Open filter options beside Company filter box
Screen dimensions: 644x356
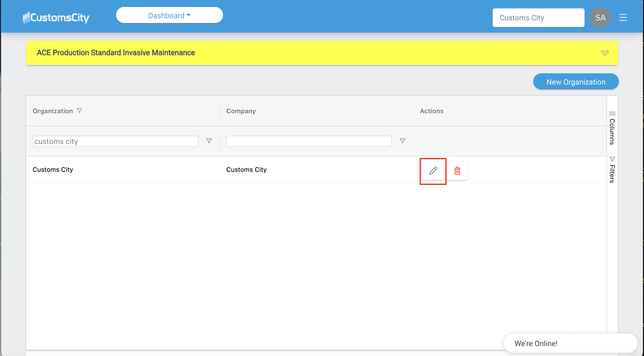403,141
